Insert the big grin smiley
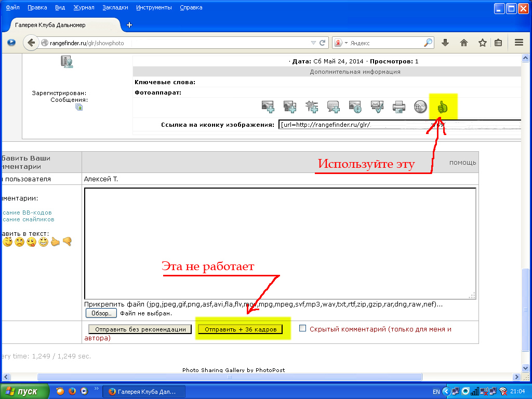This screenshot has height=399, width=532. coord(43,242)
